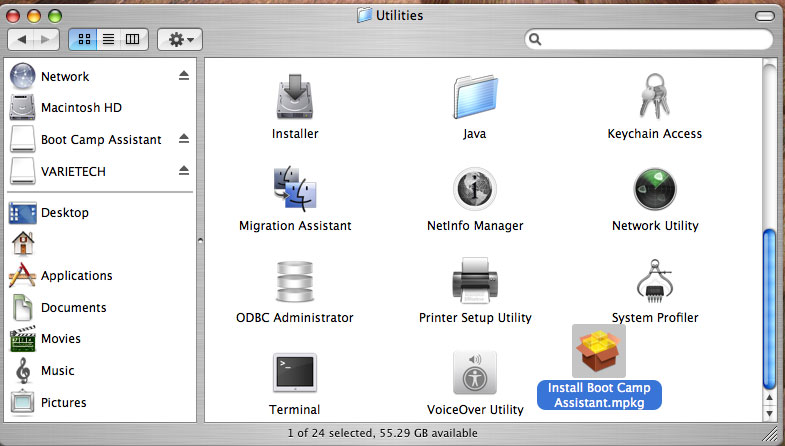Viewport: 785px width, 446px height.
Task: Open Macintosh HD drive icon in sidebar
Action: pos(23,107)
